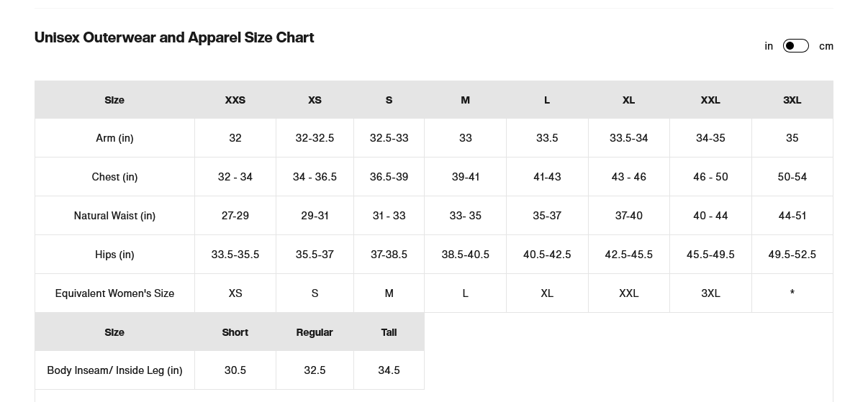This screenshot has height=402, width=868.
Task: Click the asterisk in the 3XL column
Action: pos(792,293)
